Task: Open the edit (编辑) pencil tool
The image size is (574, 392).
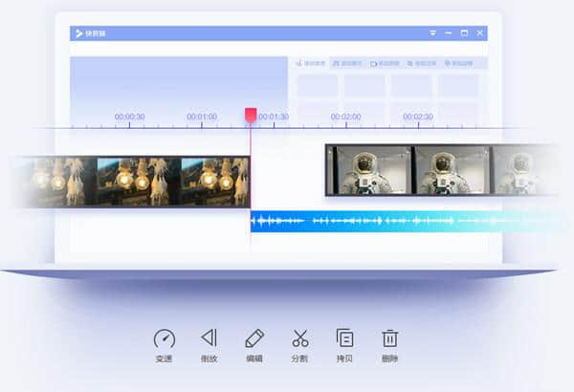Action: (x=254, y=338)
